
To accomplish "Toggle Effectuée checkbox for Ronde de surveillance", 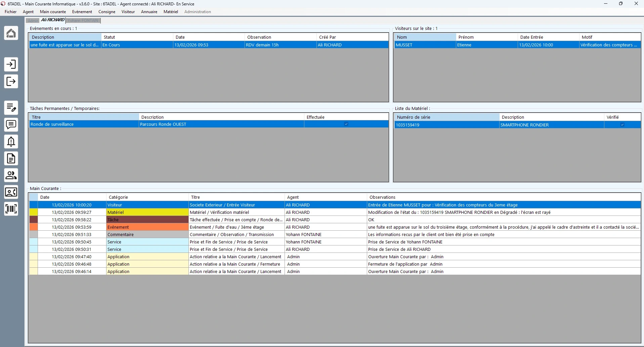I will point(346,124).
